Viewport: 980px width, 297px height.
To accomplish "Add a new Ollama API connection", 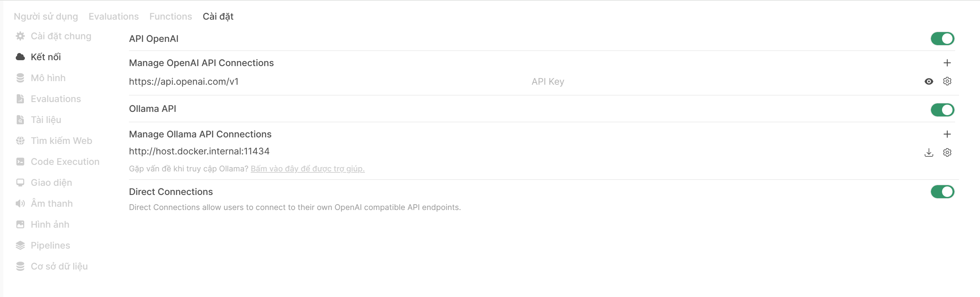I will 947,134.
